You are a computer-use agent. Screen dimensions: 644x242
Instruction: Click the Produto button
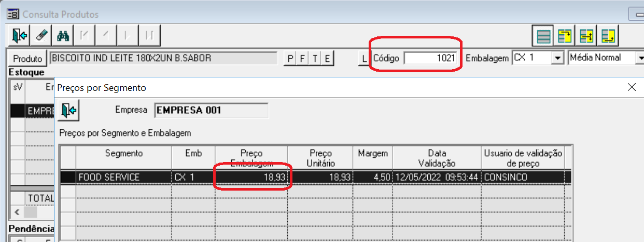coord(27,58)
